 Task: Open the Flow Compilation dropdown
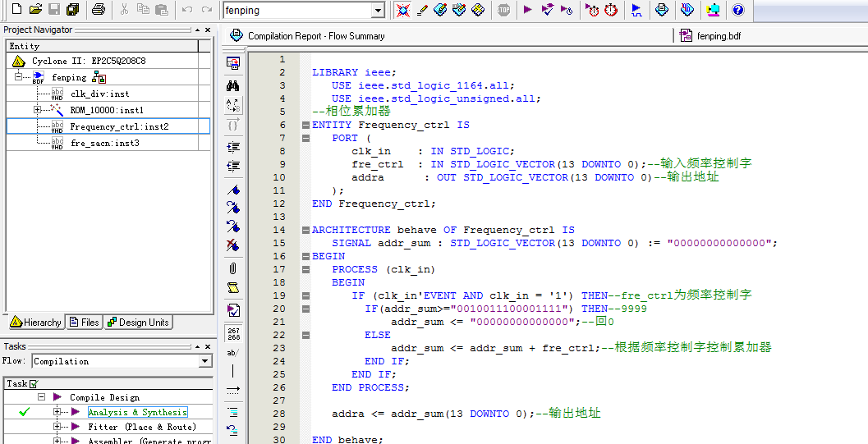tap(204, 361)
